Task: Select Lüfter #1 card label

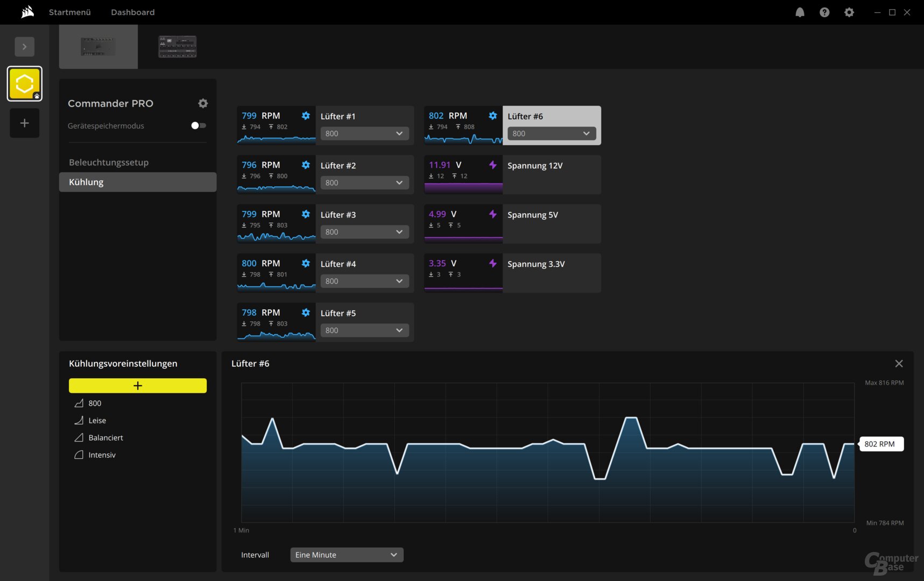Action: 338,116
